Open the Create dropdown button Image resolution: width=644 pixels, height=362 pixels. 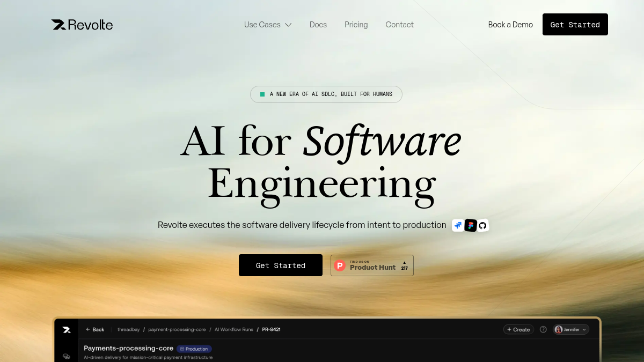coord(518,329)
